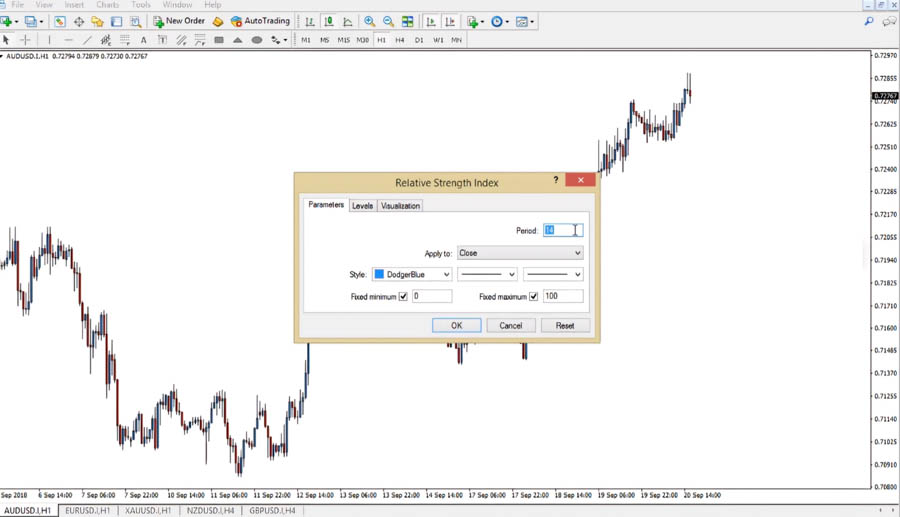
Task: Switch to the M15 timeframe
Action: (344, 40)
